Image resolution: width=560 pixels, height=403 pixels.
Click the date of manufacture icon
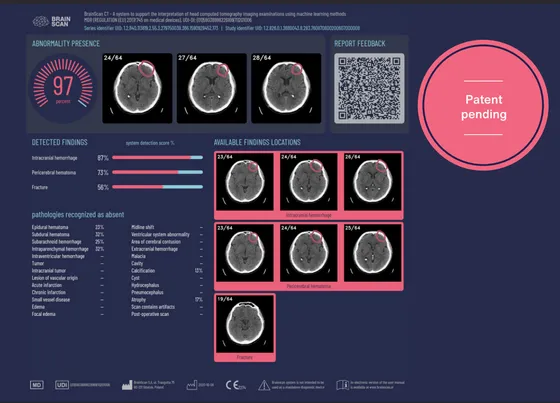(192, 385)
